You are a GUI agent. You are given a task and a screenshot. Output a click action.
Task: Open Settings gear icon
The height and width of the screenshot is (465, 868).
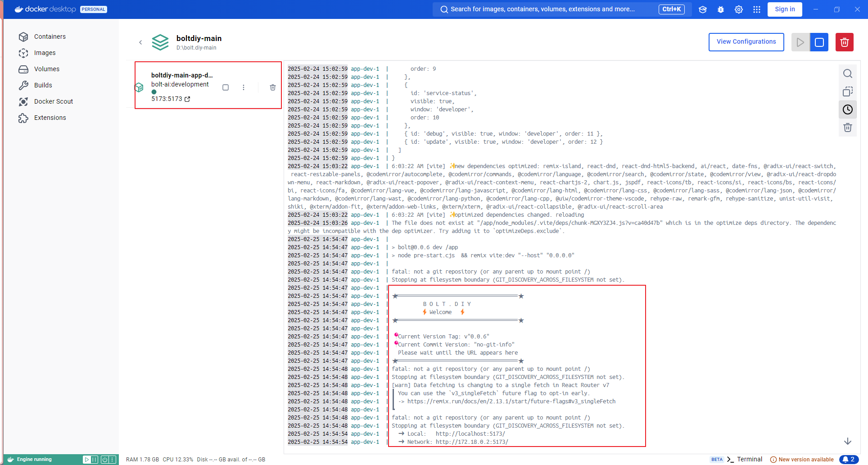tap(739, 9)
